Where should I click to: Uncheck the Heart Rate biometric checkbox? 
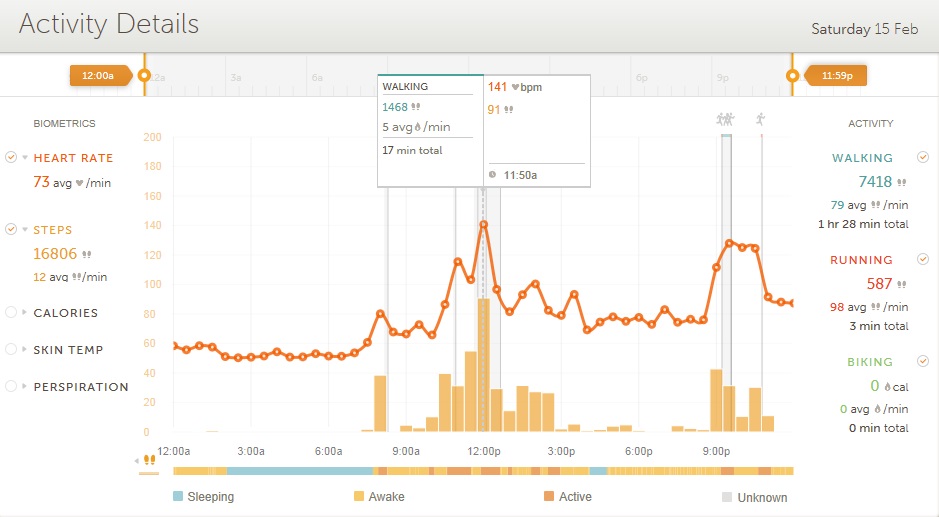(x=11, y=157)
